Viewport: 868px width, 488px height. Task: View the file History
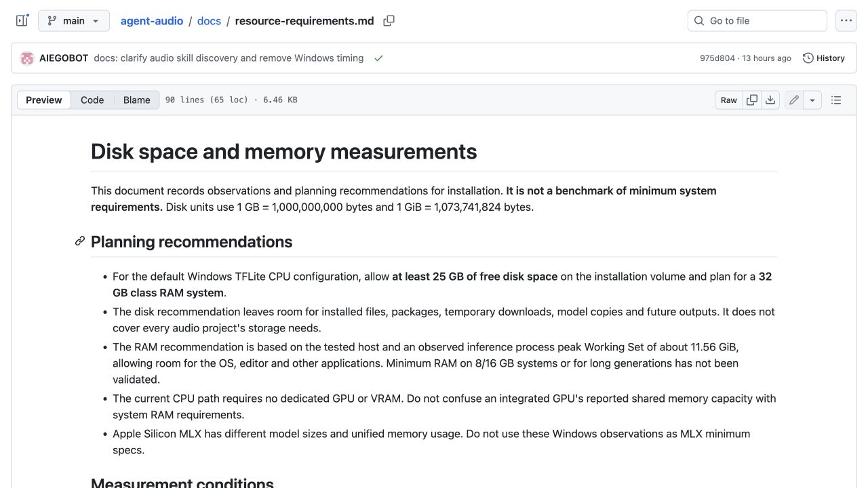click(824, 58)
